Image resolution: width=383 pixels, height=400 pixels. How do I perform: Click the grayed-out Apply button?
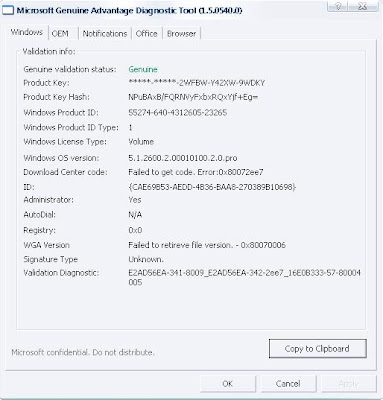[x=349, y=384]
